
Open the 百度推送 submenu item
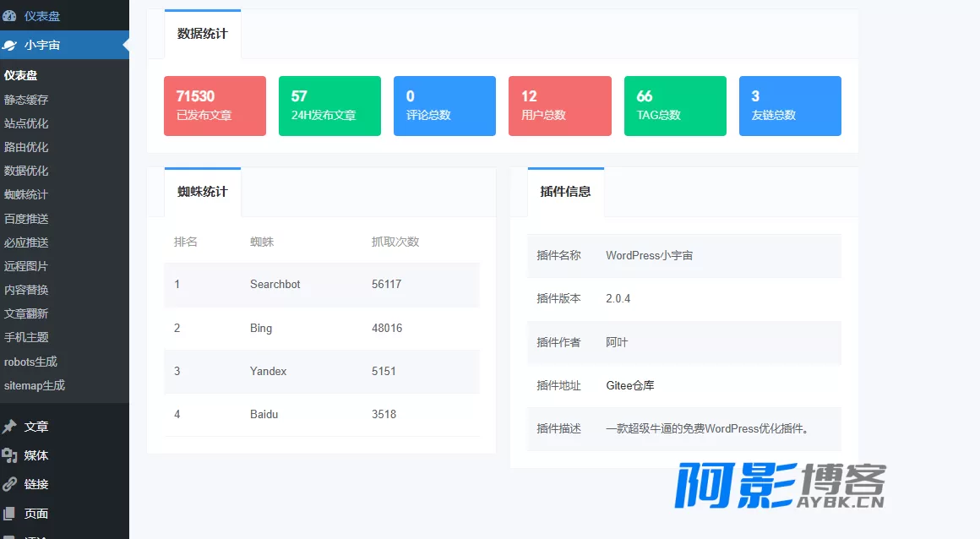pyautogui.click(x=26, y=218)
